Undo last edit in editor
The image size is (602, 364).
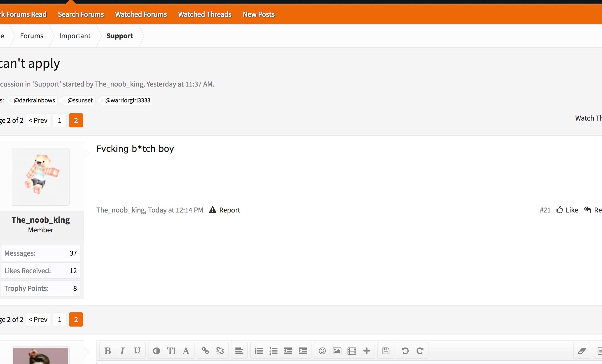click(x=405, y=351)
